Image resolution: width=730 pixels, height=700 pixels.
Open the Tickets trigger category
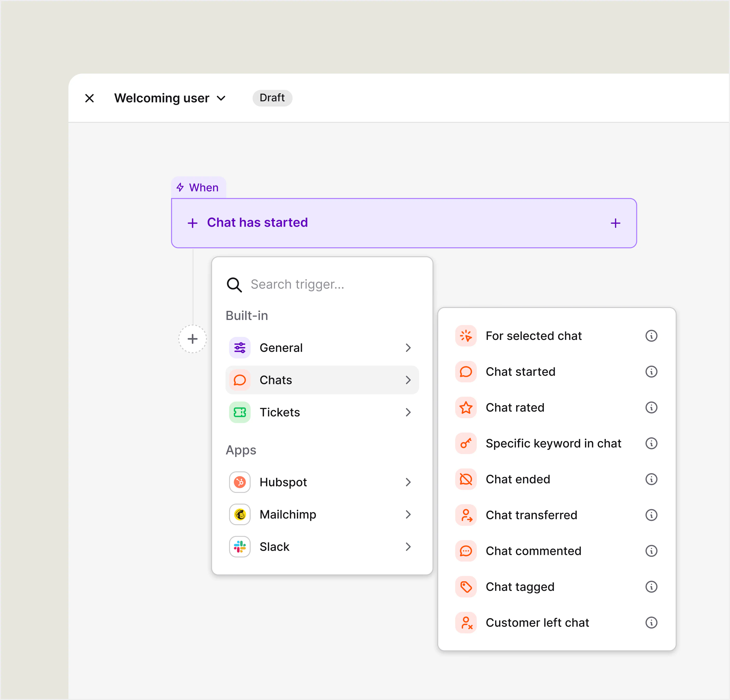click(322, 412)
